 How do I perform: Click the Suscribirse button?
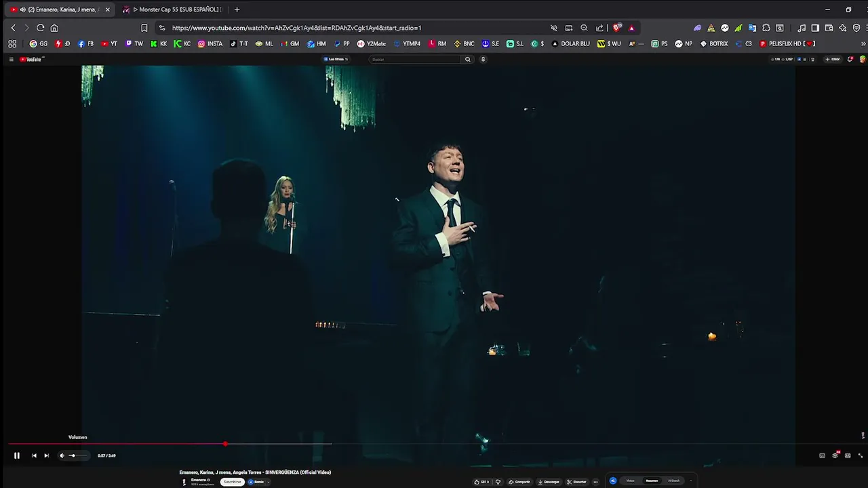pos(233,482)
